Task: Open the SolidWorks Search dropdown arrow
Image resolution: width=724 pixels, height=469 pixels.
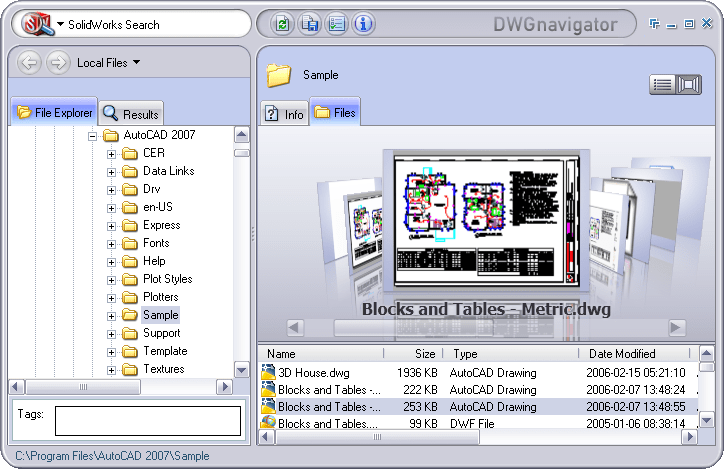Action: [60, 24]
